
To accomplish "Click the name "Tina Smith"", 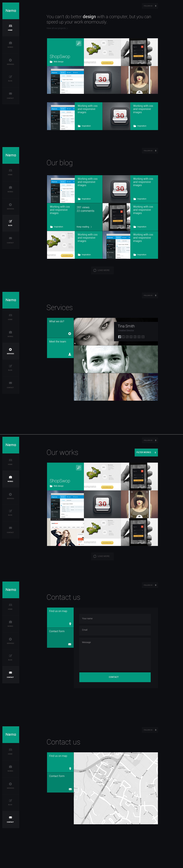I will point(126,326).
